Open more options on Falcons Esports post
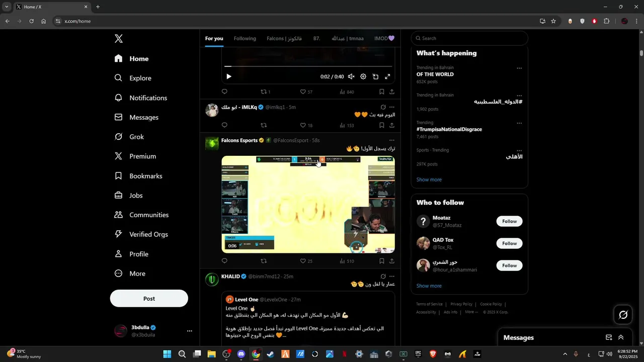644x362 pixels. coord(392,140)
